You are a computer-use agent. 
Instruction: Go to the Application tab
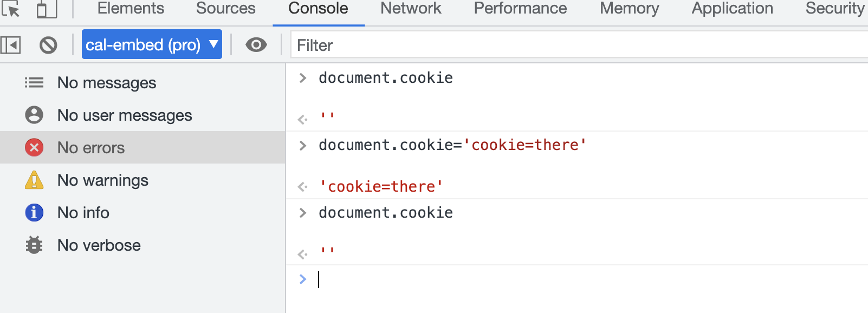coord(732,9)
